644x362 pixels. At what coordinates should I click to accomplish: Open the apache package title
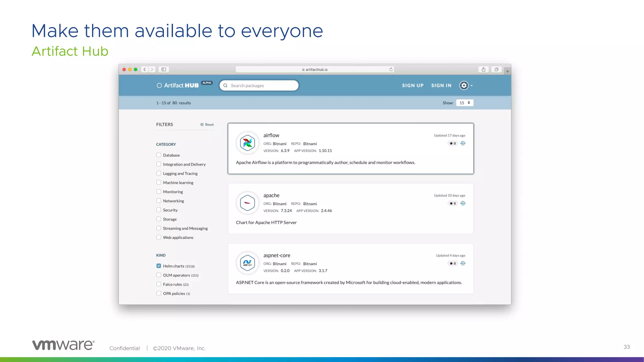tap(271, 195)
